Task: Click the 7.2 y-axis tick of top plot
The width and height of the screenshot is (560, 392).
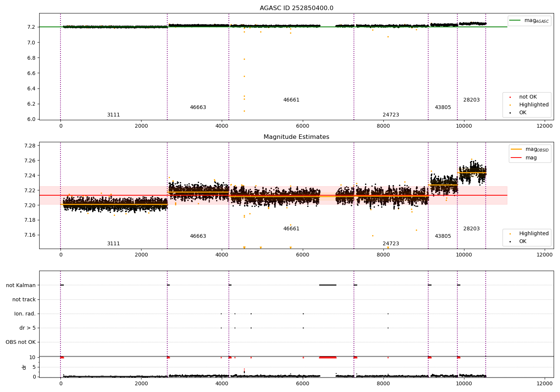Action: [x=31, y=27]
